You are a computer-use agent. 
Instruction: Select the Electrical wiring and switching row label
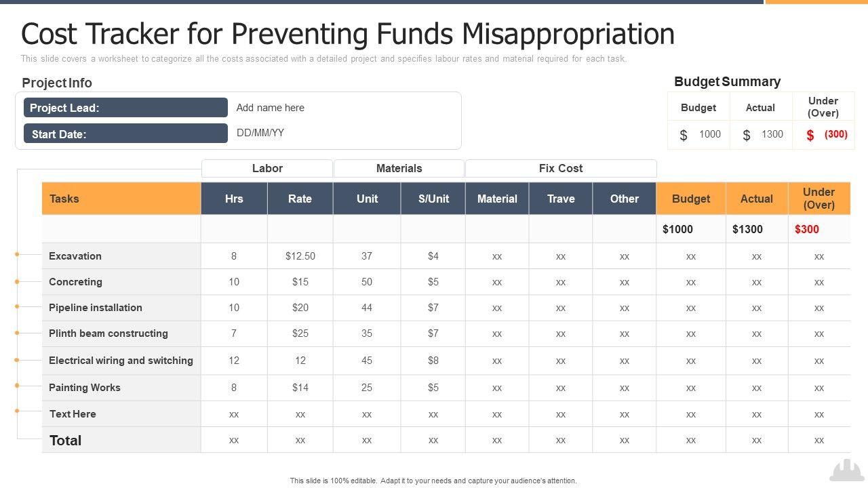coord(121,361)
